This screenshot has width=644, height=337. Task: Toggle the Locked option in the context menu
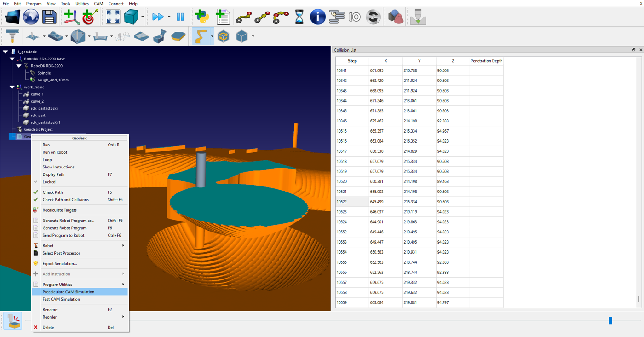click(x=49, y=182)
